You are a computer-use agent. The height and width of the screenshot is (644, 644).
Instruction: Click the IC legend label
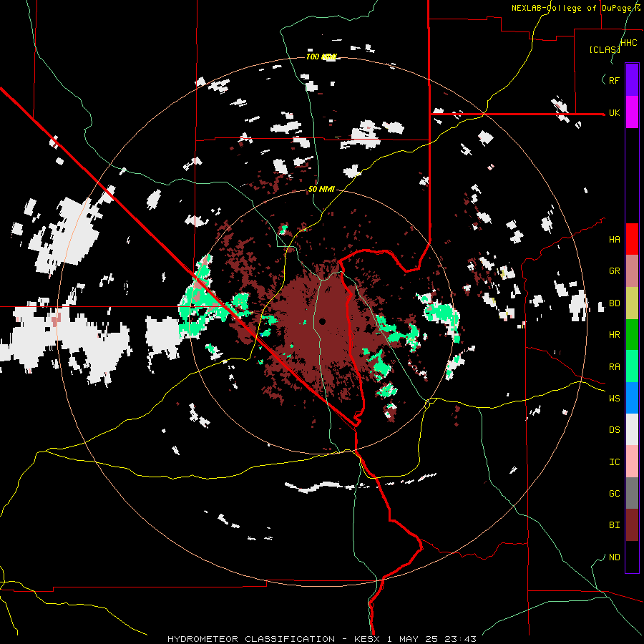pos(615,462)
